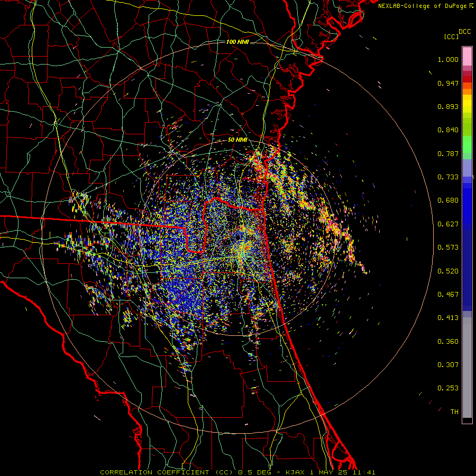Click the 0.733 scale value
The height and width of the screenshot is (476, 476).
click(448, 177)
